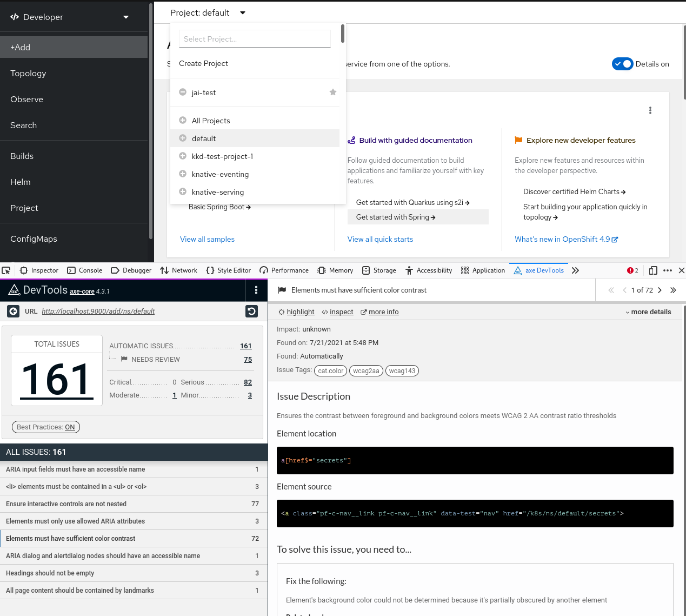Open the Inspector tab
Viewport: 686px width, 616px height.
click(39, 270)
